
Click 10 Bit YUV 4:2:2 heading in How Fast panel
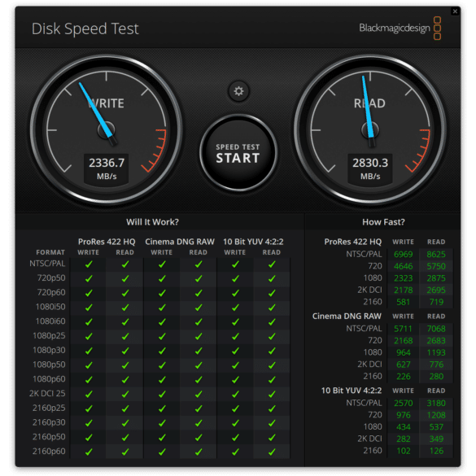pyautogui.click(x=352, y=391)
